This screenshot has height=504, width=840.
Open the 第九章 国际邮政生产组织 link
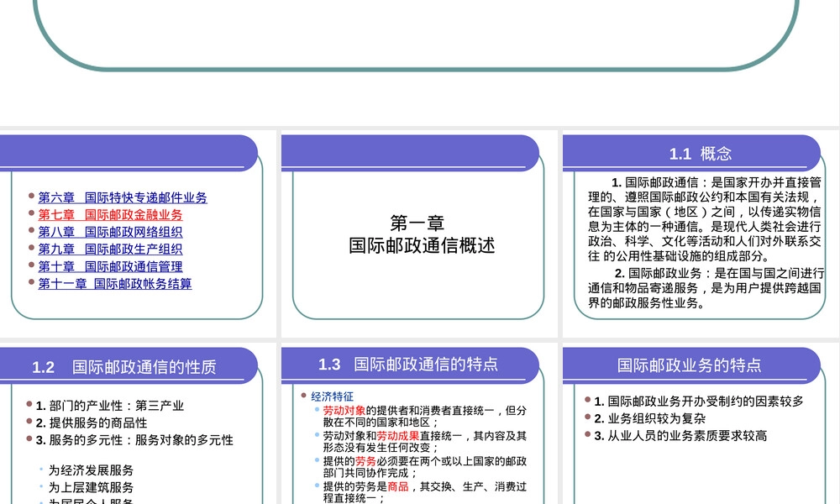click(x=110, y=249)
